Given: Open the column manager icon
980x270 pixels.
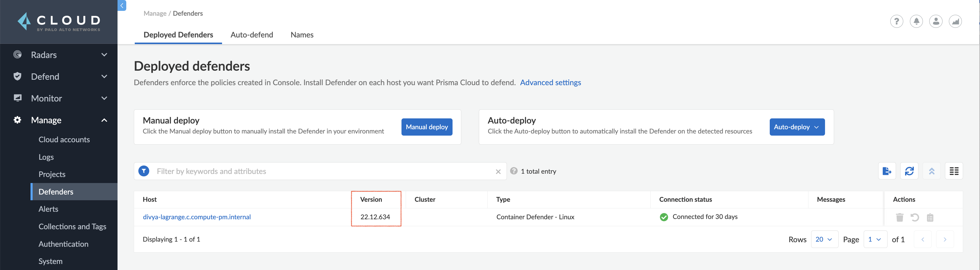Looking at the screenshot, I should pyautogui.click(x=954, y=171).
